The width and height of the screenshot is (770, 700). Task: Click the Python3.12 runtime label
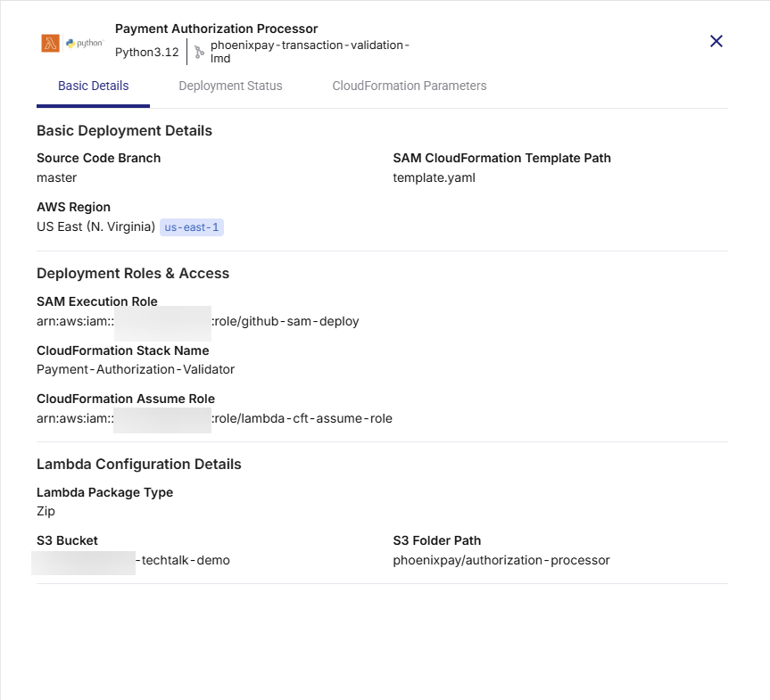(146, 52)
